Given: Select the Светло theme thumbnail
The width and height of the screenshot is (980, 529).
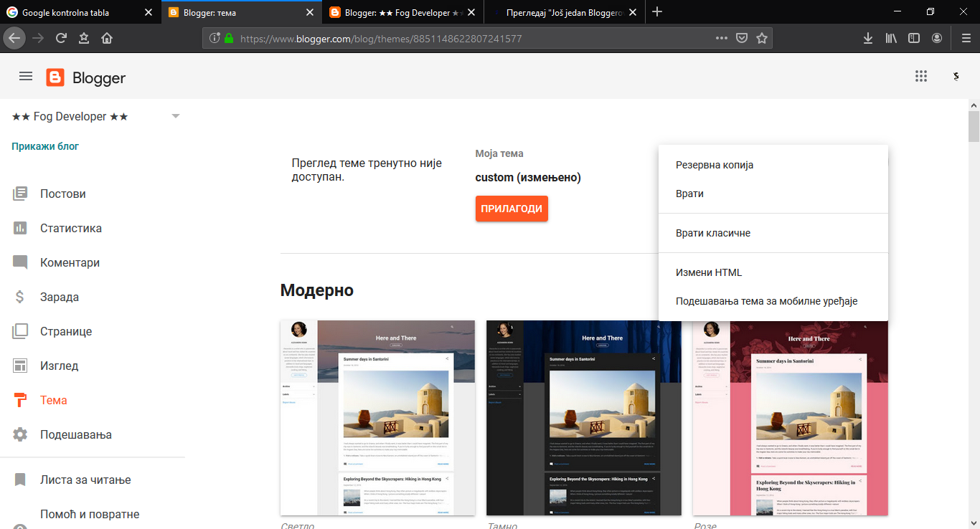Looking at the screenshot, I should pos(377,418).
